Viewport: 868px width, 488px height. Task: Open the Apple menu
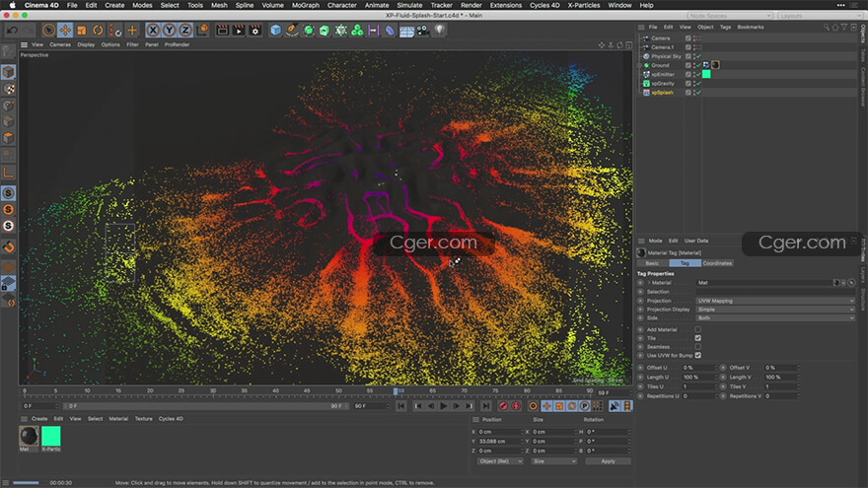point(12,5)
